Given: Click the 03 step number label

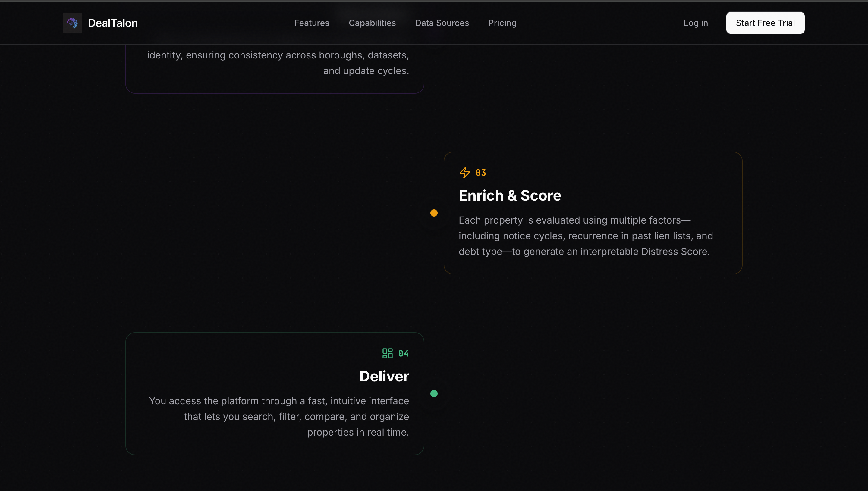Looking at the screenshot, I should [480, 173].
